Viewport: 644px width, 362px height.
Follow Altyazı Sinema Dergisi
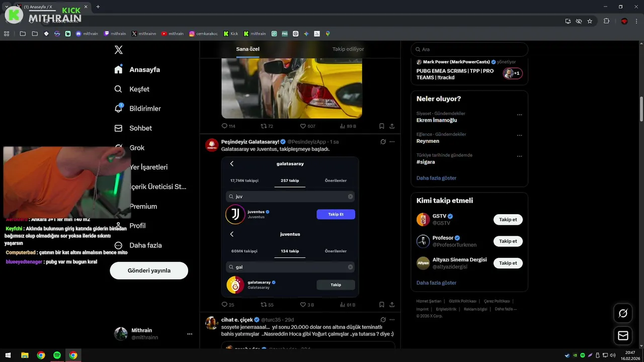click(508, 263)
